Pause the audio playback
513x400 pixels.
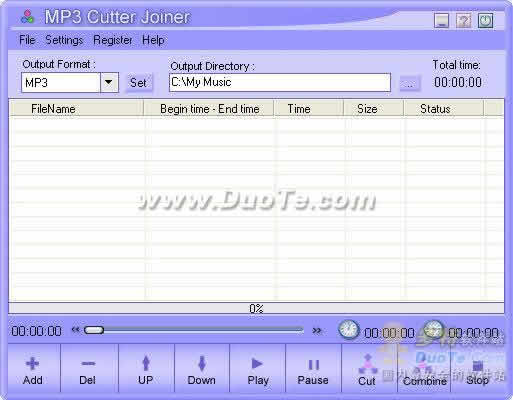313,369
